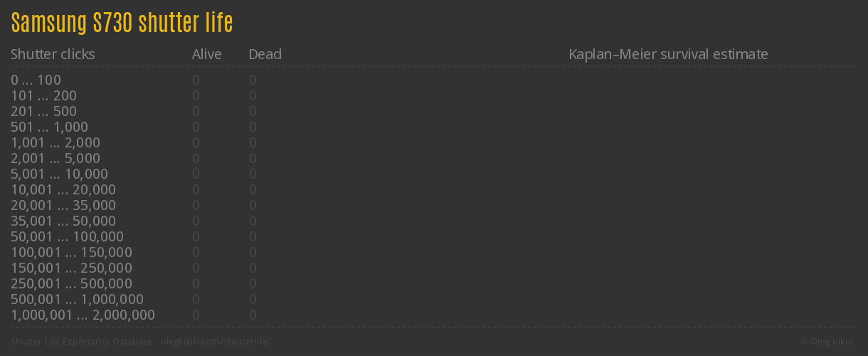Select the 201 … 500 range label
The image size is (868, 356).
click(43, 111)
